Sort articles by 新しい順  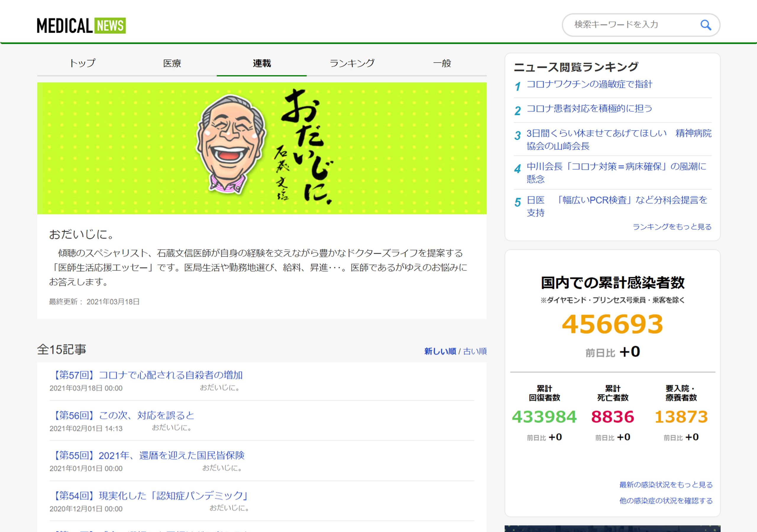(440, 351)
